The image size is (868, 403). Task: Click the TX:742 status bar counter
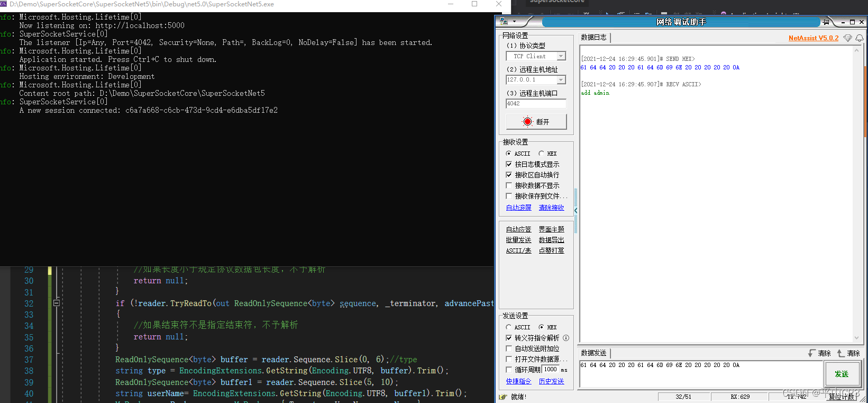pyautogui.click(x=796, y=397)
